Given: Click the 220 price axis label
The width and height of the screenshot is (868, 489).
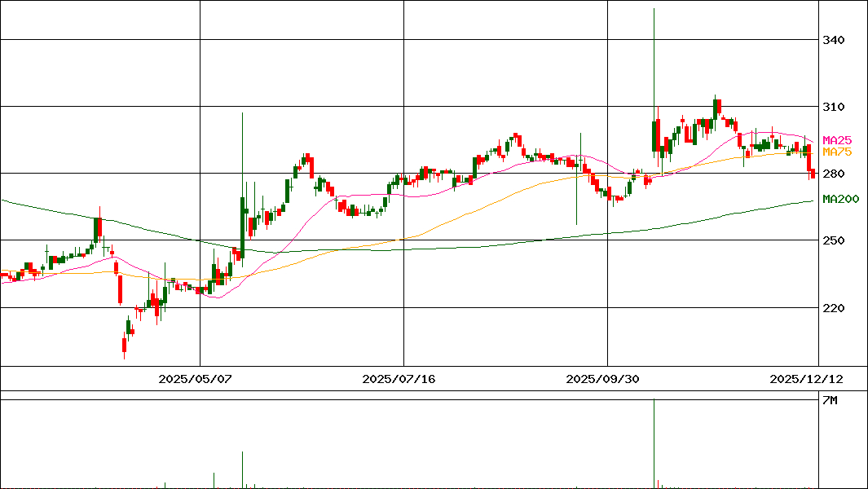Looking at the screenshot, I should point(834,307).
